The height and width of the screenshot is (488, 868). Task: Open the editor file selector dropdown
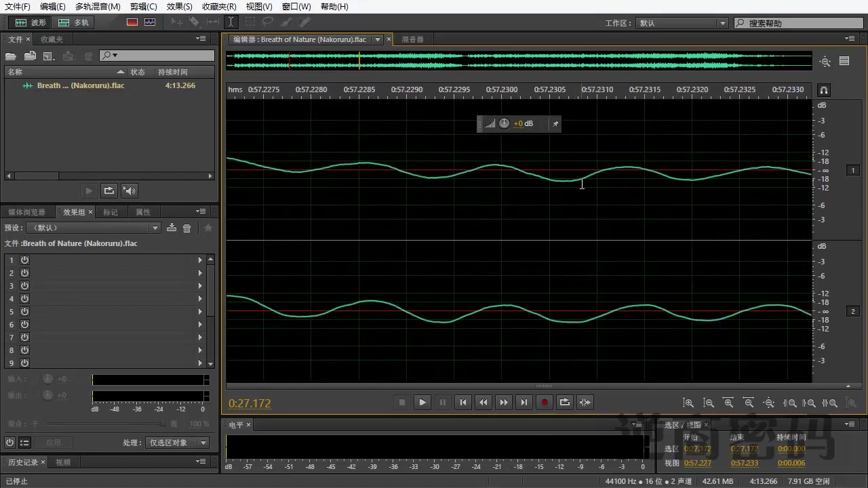pos(378,39)
